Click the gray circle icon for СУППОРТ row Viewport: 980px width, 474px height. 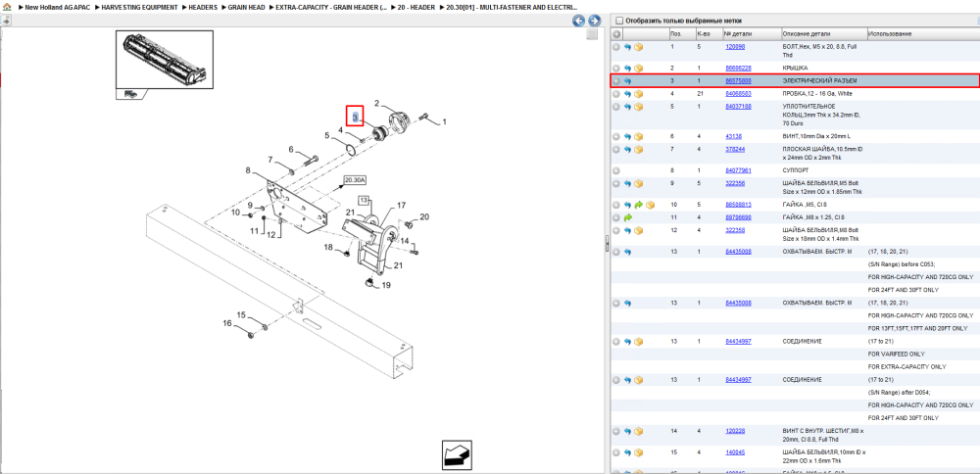[x=616, y=170]
